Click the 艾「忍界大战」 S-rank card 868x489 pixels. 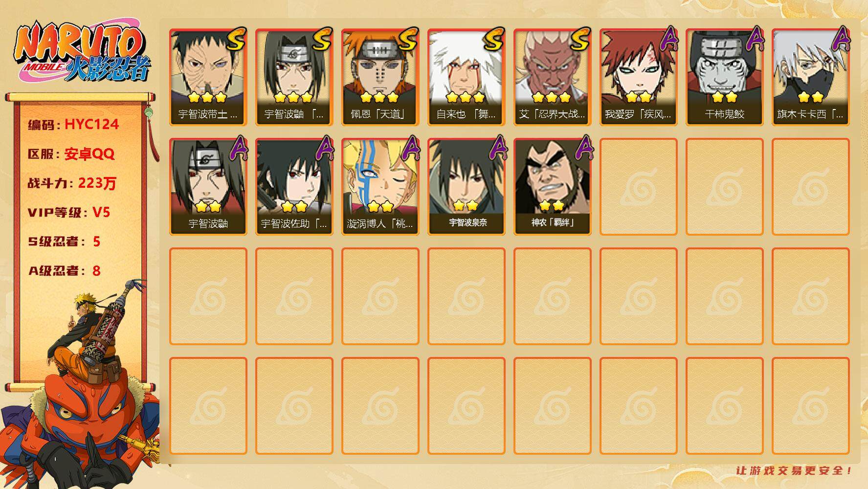(x=552, y=77)
